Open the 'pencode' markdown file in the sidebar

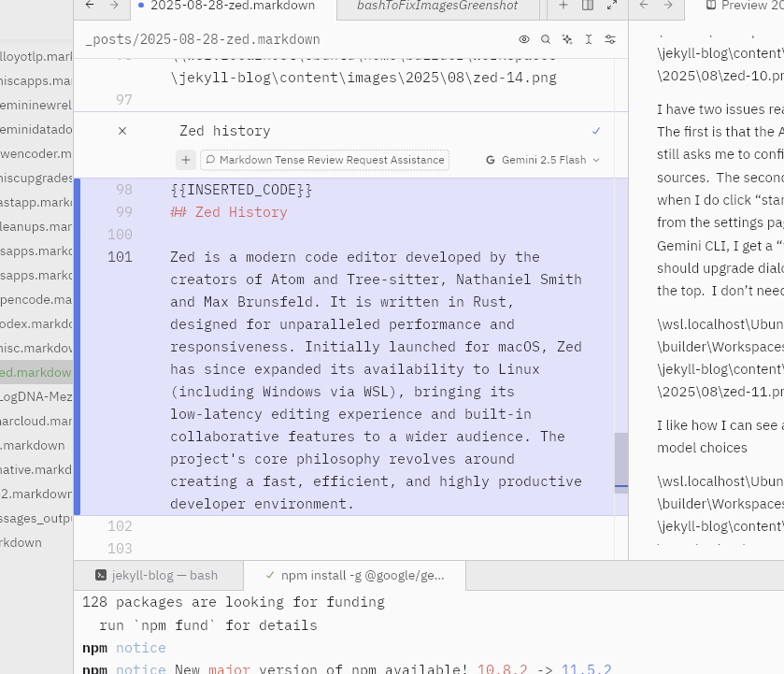(x=36, y=300)
